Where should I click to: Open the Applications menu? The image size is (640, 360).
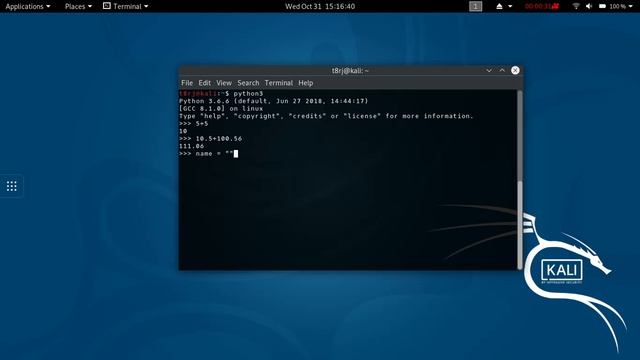(x=28, y=6)
